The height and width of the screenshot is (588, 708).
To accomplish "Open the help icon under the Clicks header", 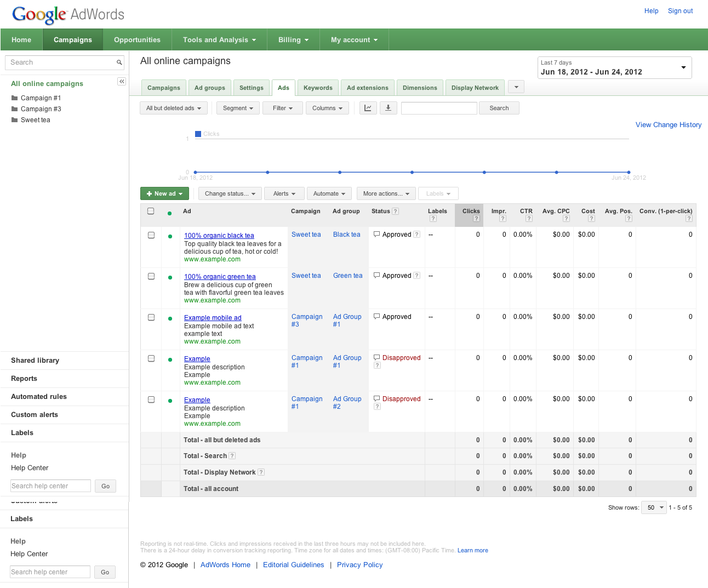I will [476, 219].
